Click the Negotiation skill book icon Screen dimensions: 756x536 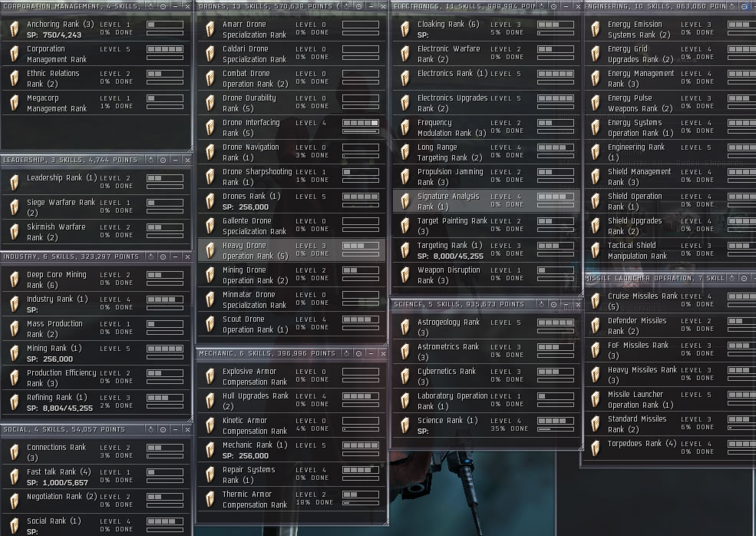pos(15,501)
